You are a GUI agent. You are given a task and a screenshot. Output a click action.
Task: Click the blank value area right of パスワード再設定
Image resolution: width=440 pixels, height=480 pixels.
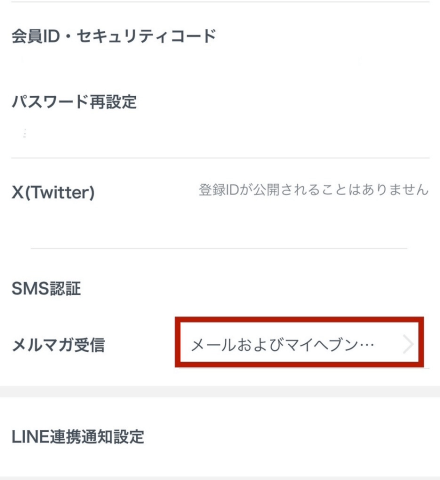[x=283, y=102]
